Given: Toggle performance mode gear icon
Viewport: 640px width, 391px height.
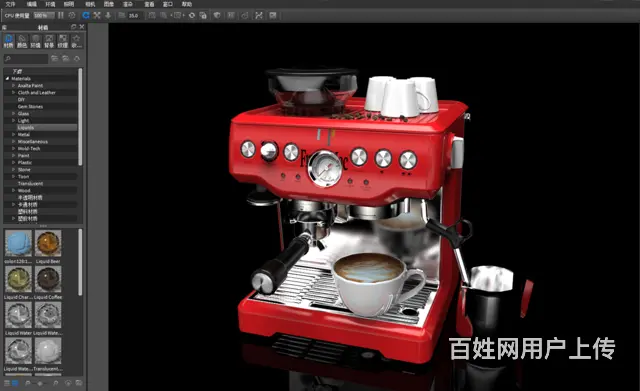Looking at the screenshot, I should tap(72, 16).
